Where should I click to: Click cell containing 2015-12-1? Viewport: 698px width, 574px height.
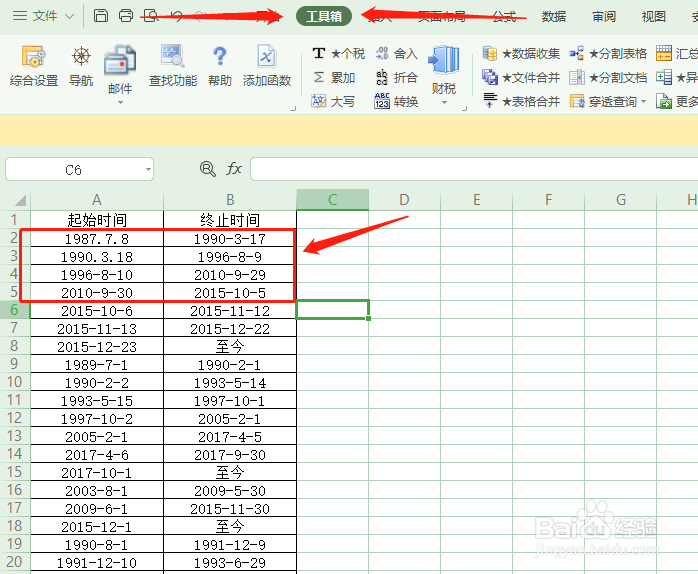97,526
